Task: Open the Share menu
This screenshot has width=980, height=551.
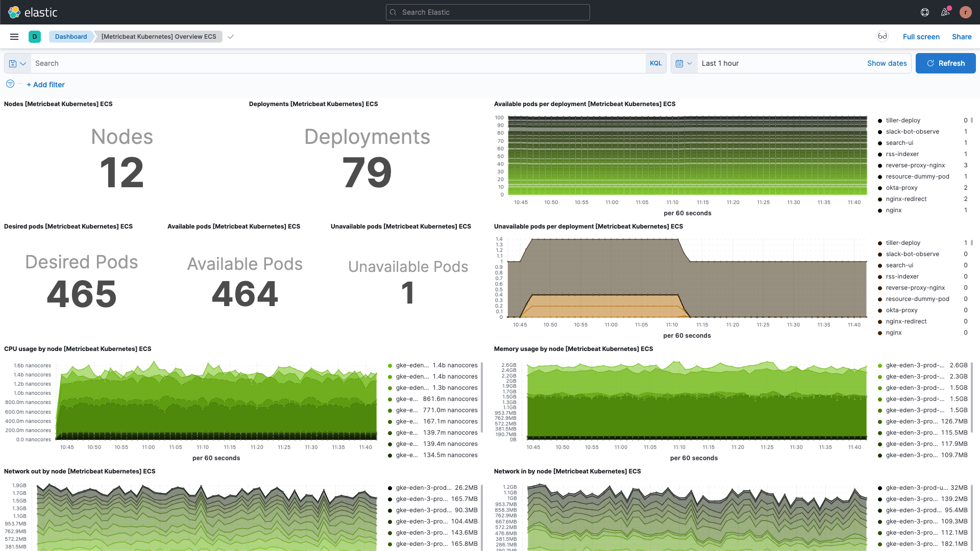Action: (962, 37)
